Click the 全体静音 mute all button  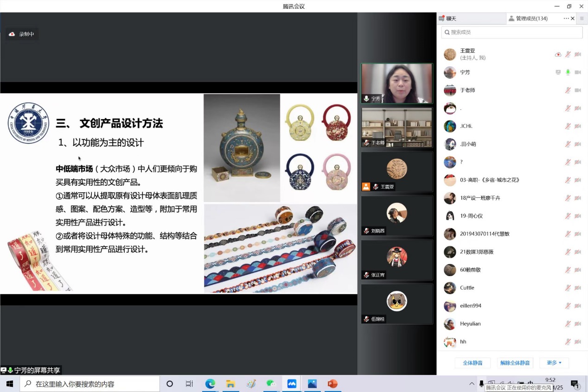click(x=473, y=363)
